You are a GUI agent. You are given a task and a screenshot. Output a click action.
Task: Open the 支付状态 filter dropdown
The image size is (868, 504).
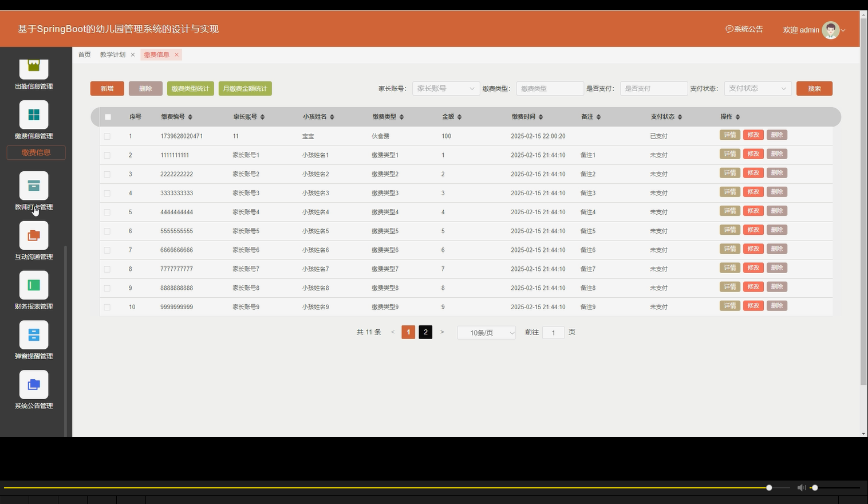click(x=757, y=88)
